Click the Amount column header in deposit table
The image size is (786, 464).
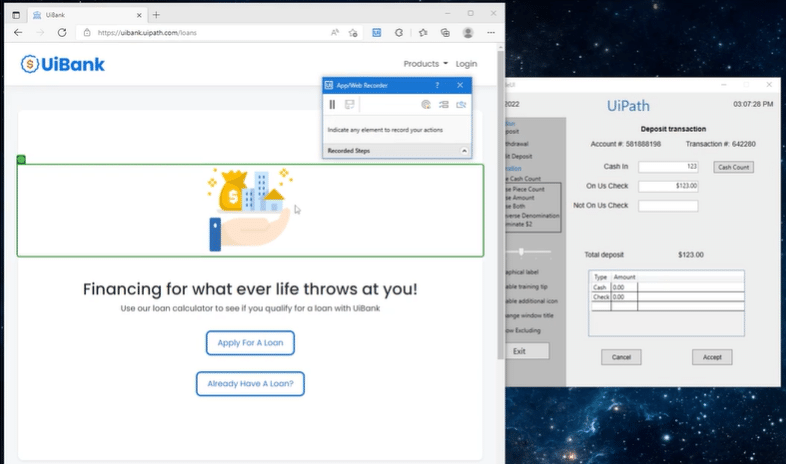[625, 277]
